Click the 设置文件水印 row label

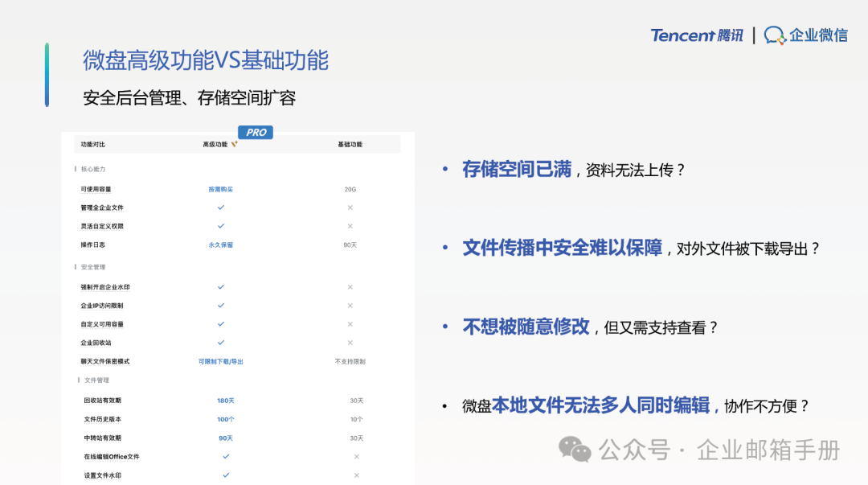point(102,475)
